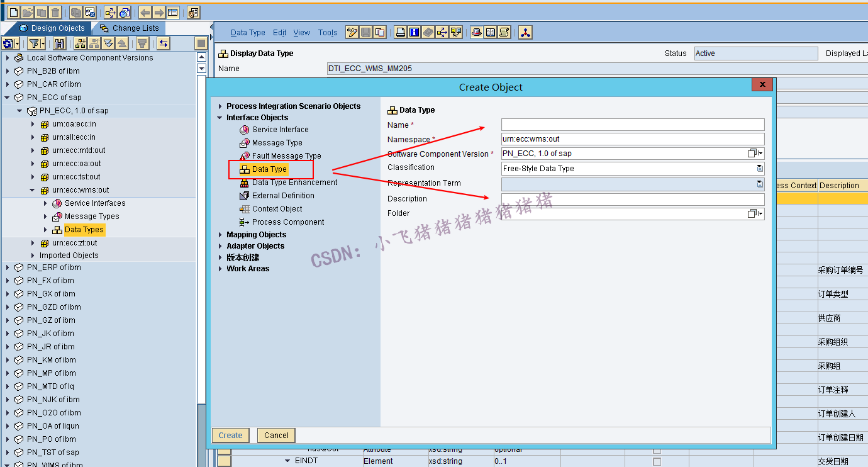This screenshot has width=868, height=467.
Task: Click the floppy disk save icon
Action: pos(366,33)
